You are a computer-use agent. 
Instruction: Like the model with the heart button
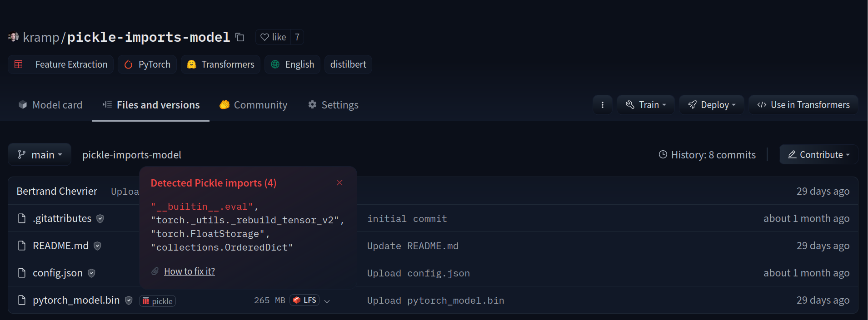[x=274, y=37]
